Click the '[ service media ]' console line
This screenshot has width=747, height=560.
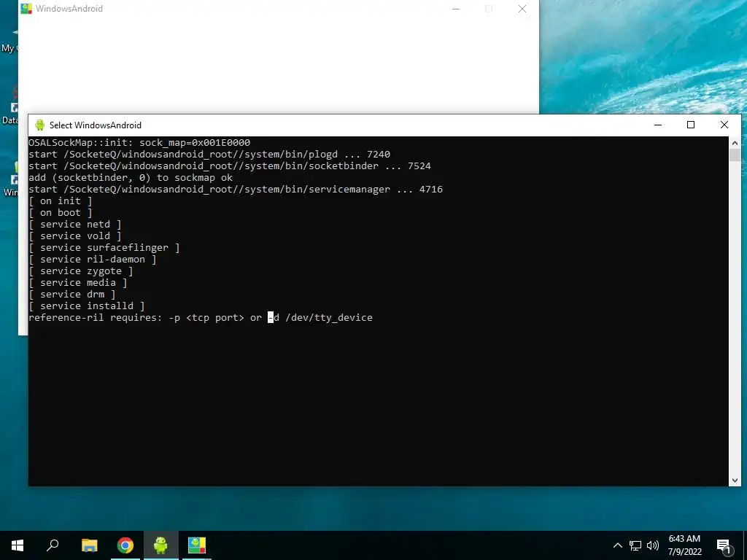(x=77, y=282)
